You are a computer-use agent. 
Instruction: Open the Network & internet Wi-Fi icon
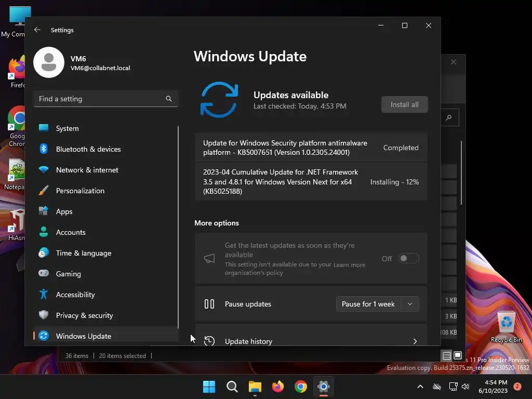44,169
